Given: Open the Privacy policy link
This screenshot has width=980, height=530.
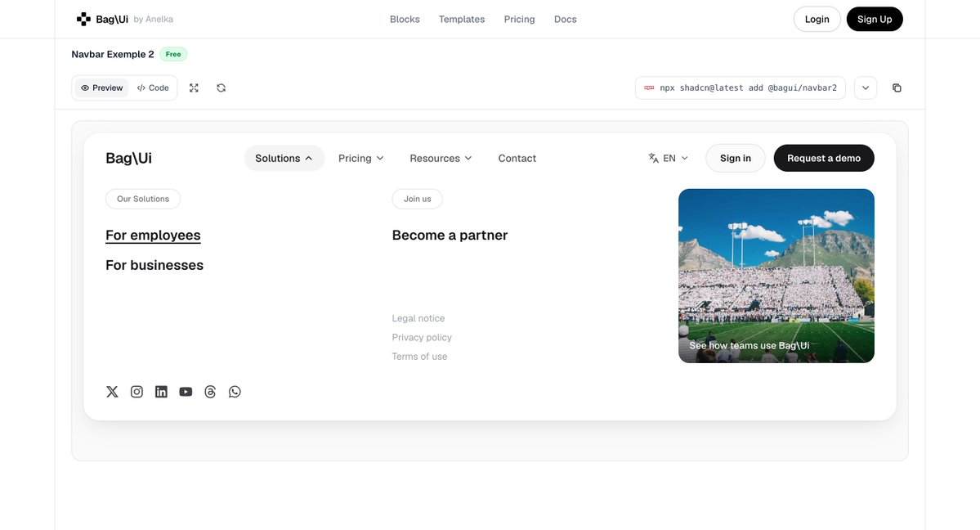Looking at the screenshot, I should [422, 337].
